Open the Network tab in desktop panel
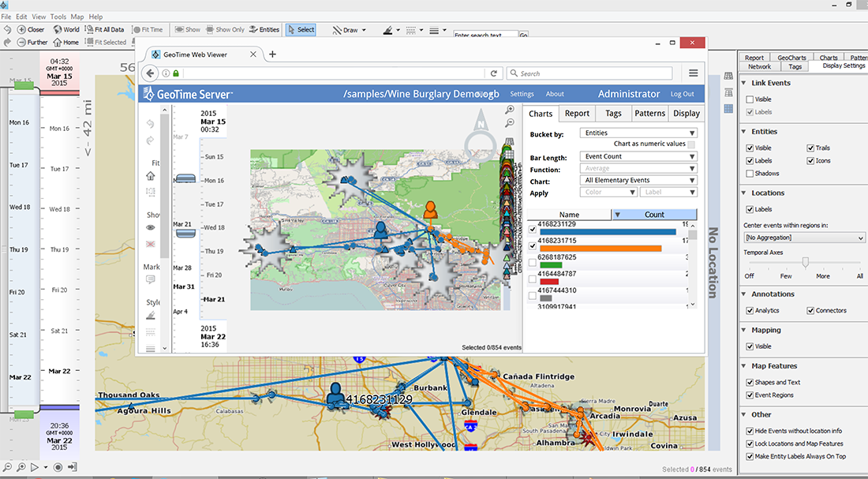The image size is (868, 479). click(759, 66)
